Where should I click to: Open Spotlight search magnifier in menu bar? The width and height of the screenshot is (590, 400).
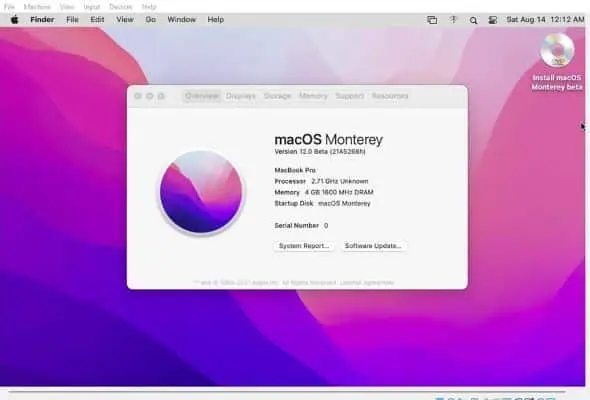473,20
